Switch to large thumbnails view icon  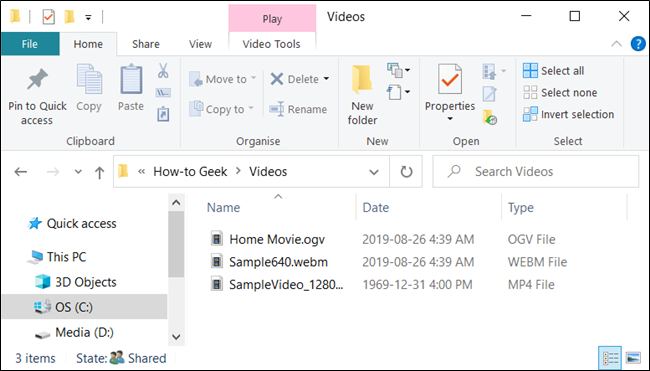pos(633,358)
